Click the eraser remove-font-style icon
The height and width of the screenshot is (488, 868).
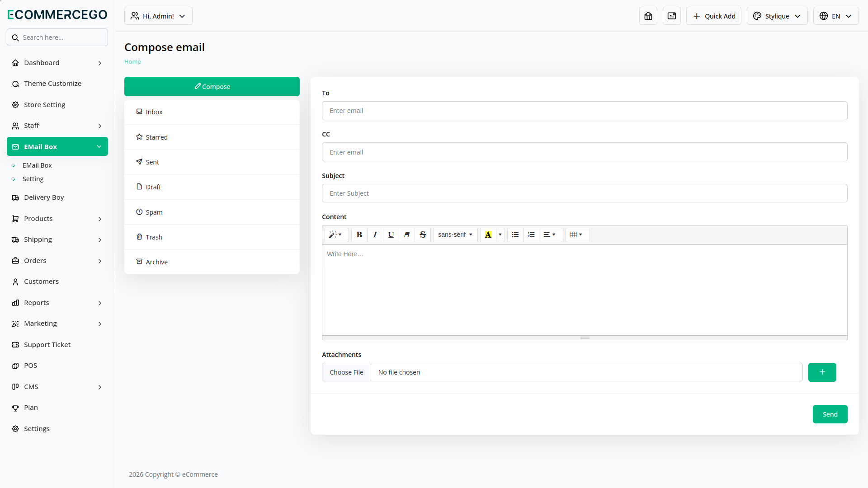click(407, 235)
